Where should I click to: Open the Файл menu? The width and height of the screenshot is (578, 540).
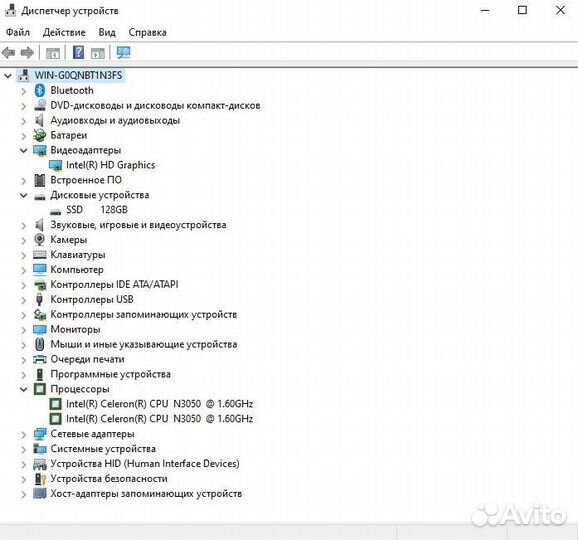tap(18, 32)
